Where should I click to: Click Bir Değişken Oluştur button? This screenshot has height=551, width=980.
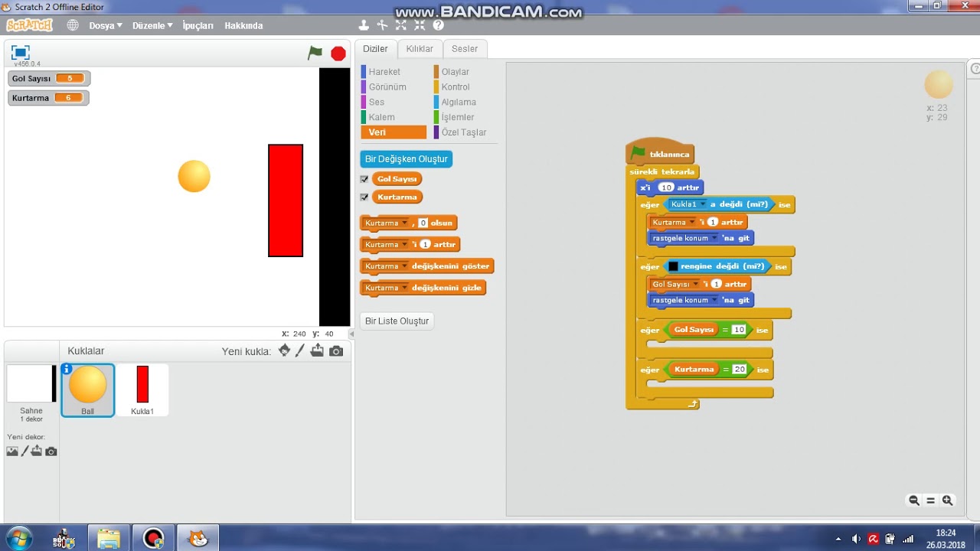point(407,159)
